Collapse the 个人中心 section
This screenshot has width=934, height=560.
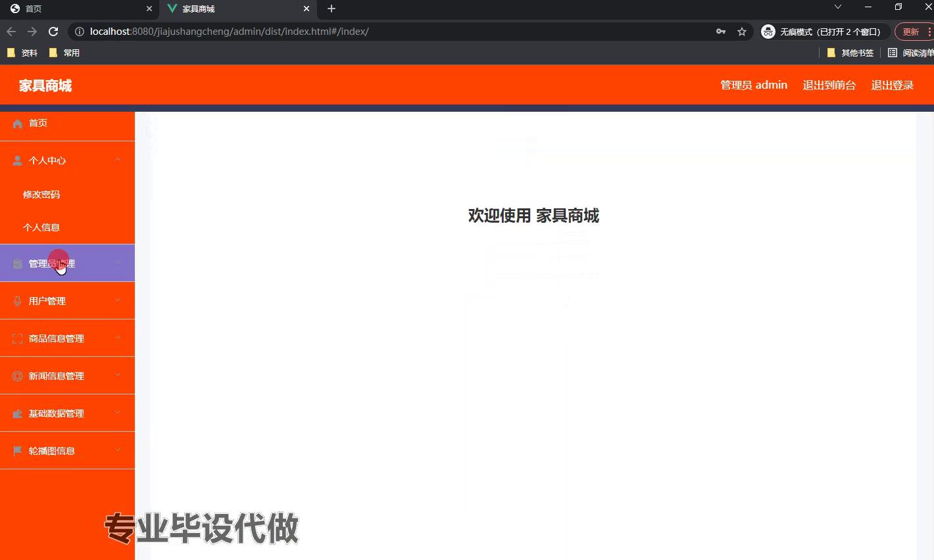(117, 160)
